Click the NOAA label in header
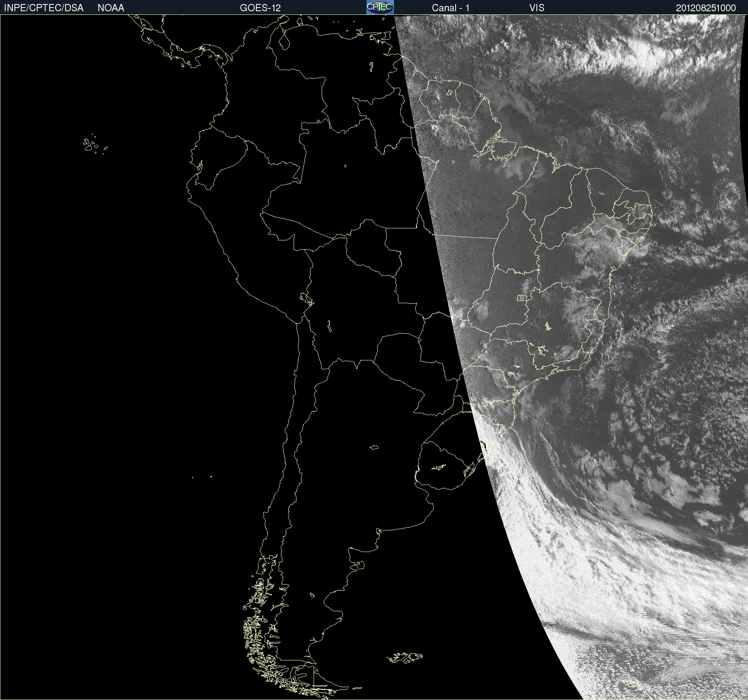Image resolution: width=748 pixels, height=700 pixels. tap(111, 8)
